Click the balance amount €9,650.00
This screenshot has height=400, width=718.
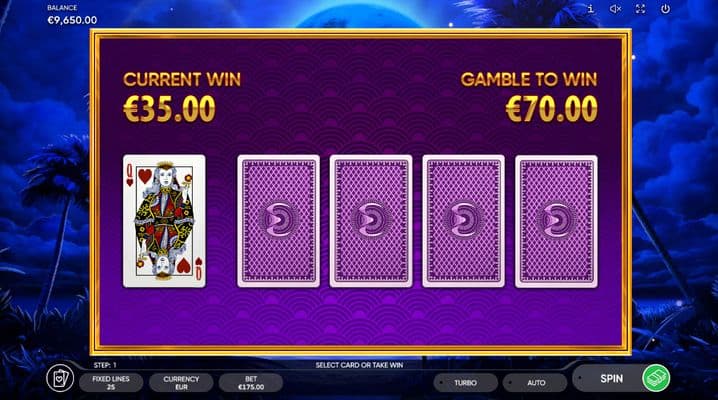tap(72, 20)
